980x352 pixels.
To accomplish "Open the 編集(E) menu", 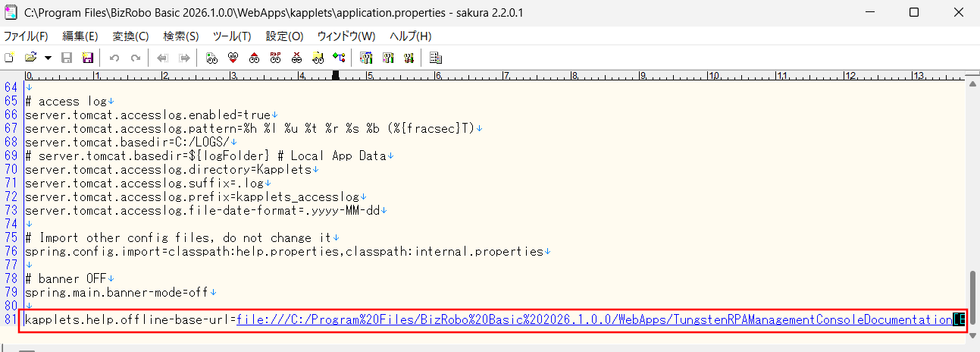I will [x=80, y=36].
